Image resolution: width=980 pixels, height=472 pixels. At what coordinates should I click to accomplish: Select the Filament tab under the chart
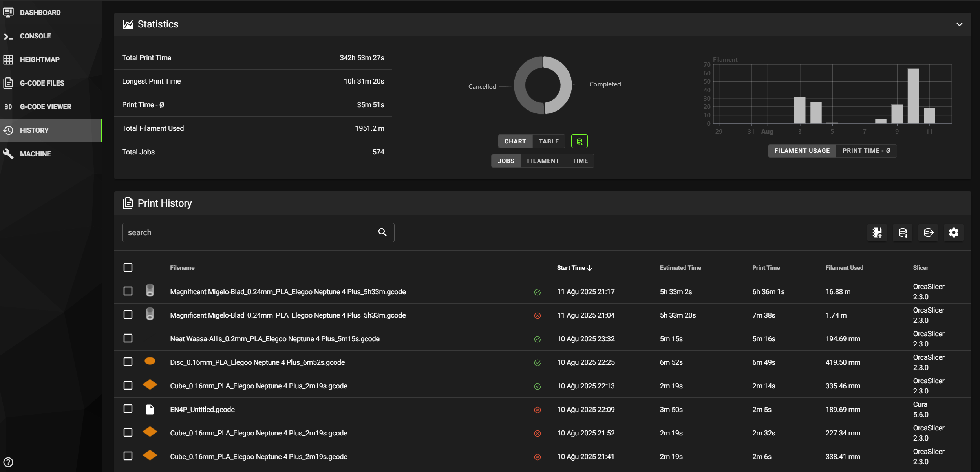(543, 161)
